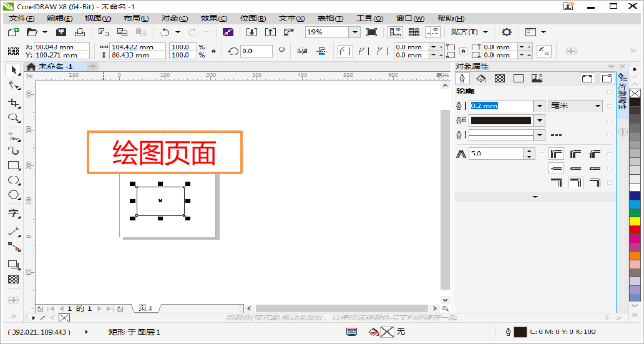Save the document with disk icon
Screen dimensions: 644x344
tap(61, 32)
